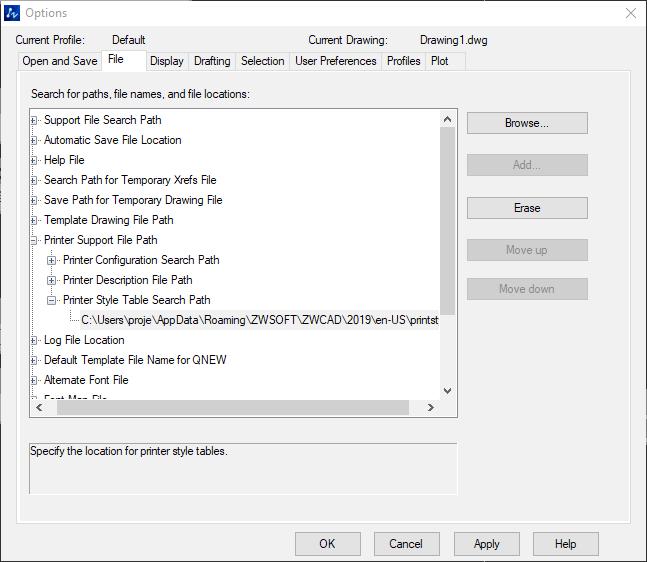Click the Default current profile name

[x=128, y=40]
